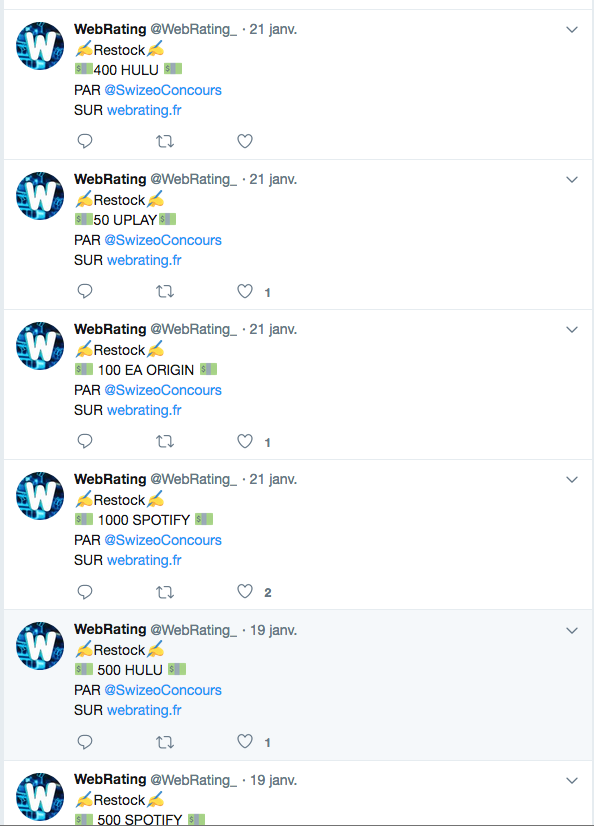Open WebRating avatar on 1000 SPOTIFY tweet
Image resolution: width=594 pixels, height=826 pixels.
[40, 496]
